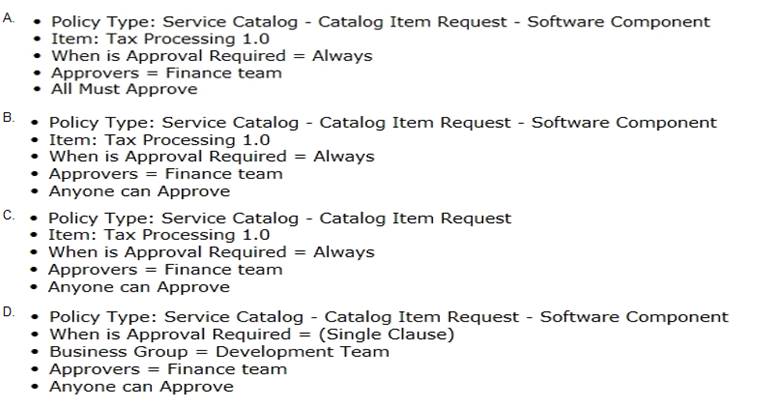Click "When is Approval Required = Always" in option C
Viewport: 780px width, 409px height.
[211, 253]
